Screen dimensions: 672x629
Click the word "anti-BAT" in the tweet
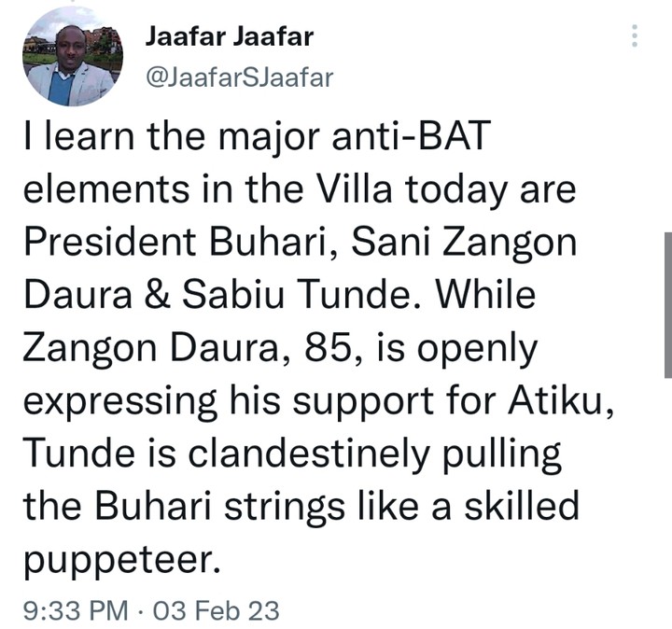[412, 142]
